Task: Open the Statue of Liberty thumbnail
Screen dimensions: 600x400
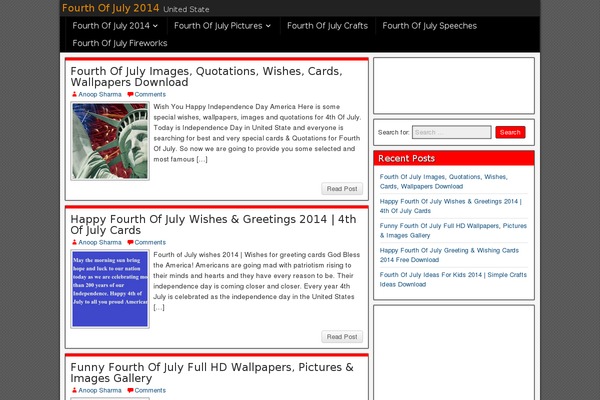Action: [110, 141]
